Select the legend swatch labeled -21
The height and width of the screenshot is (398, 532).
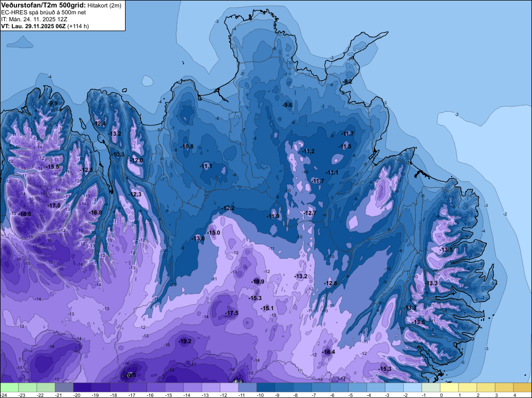64,388
